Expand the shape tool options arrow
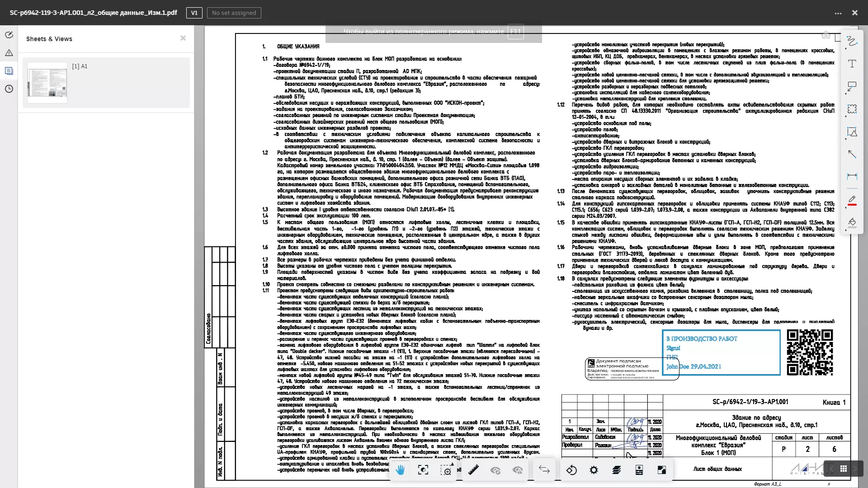The width and height of the screenshot is (868, 488). click(x=846, y=139)
